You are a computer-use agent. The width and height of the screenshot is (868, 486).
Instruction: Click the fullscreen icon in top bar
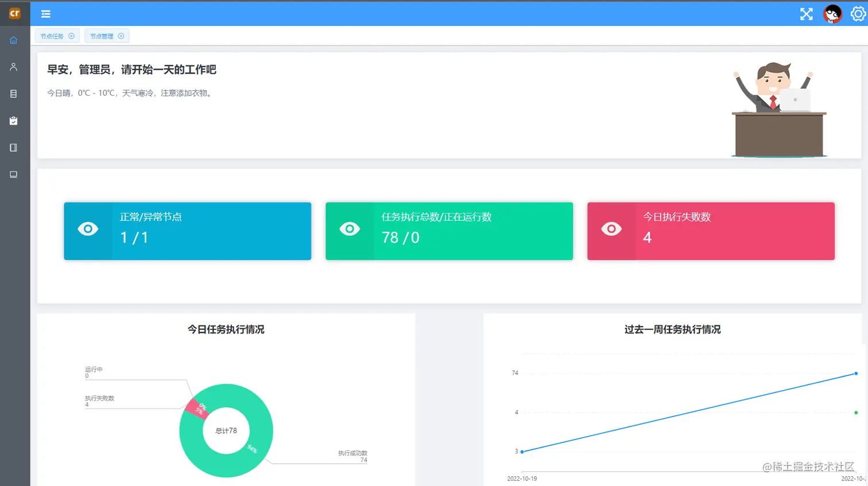coord(806,14)
